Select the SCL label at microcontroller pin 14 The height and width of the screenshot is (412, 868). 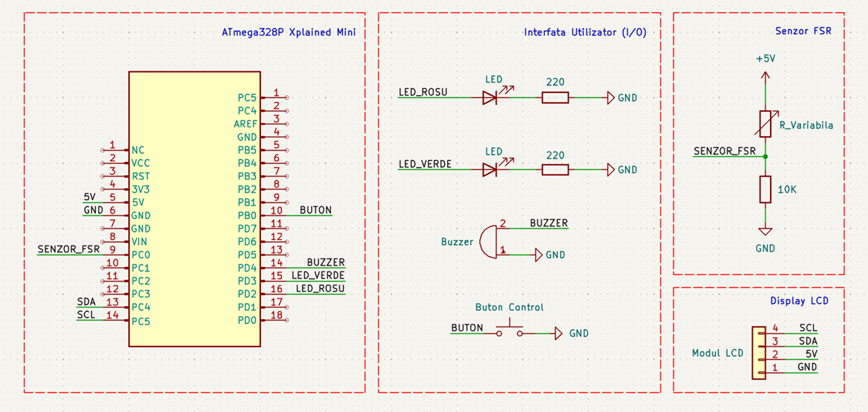pos(86,315)
